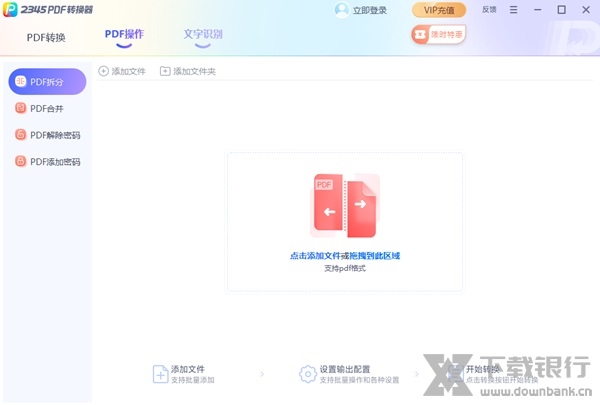Maximize the PDF converter window
The width and height of the screenshot is (600, 405).
561,10
